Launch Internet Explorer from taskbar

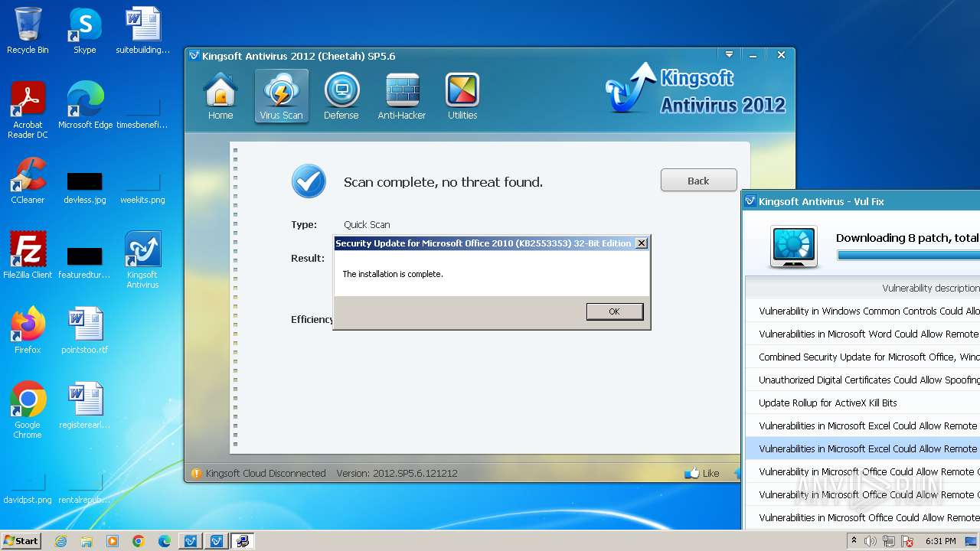pyautogui.click(x=60, y=541)
